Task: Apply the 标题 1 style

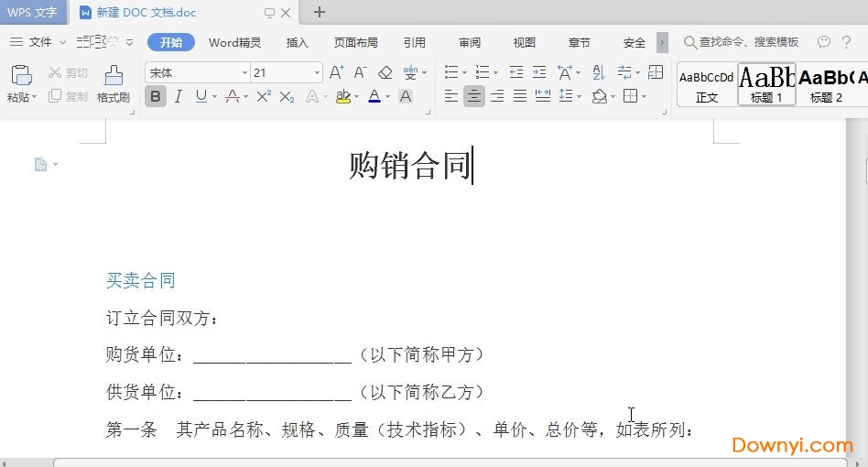Action: point(766,84)
